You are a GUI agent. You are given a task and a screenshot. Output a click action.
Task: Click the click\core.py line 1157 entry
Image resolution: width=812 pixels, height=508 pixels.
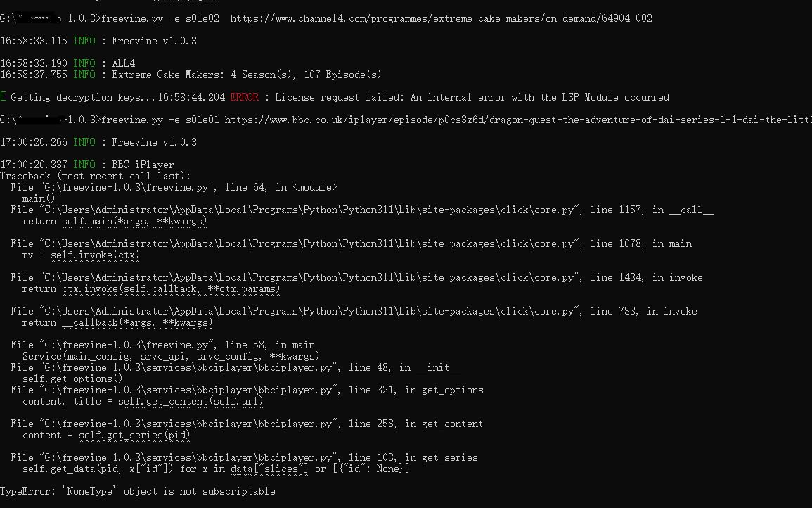pyautogui.click(x=362, y=210)
